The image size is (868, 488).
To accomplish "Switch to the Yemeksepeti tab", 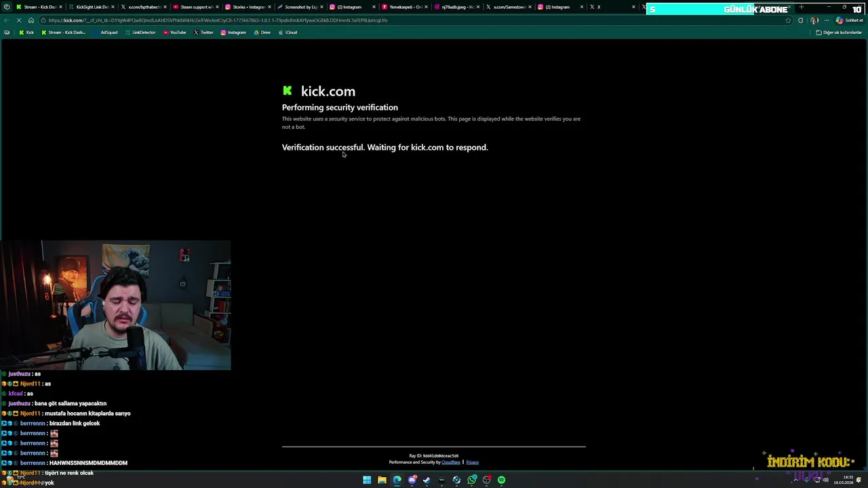I will 404,7.
